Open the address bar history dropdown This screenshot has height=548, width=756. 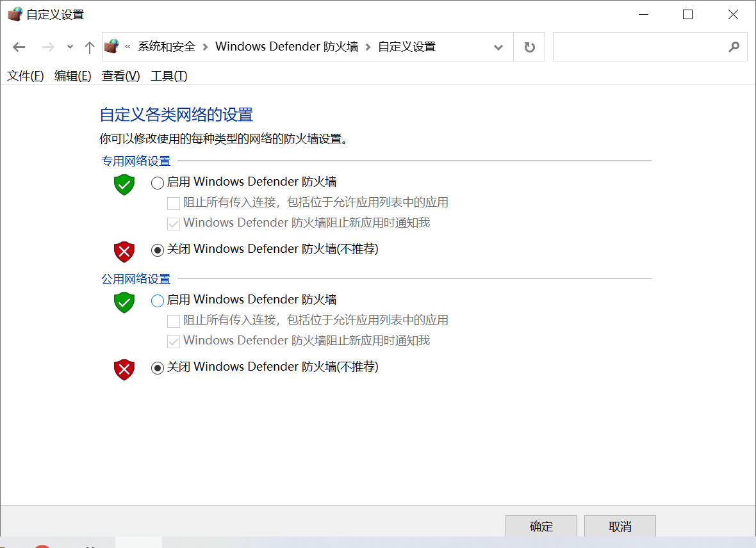coord(498,47)
